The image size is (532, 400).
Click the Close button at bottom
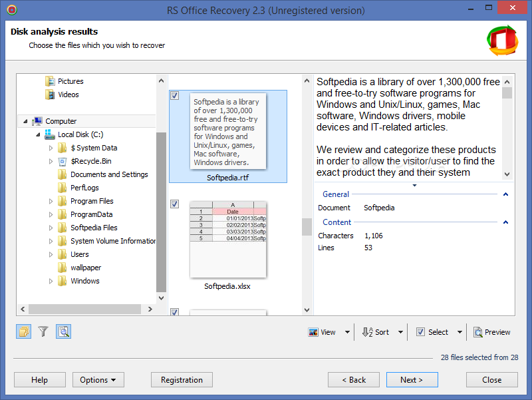tap(491, 379)
